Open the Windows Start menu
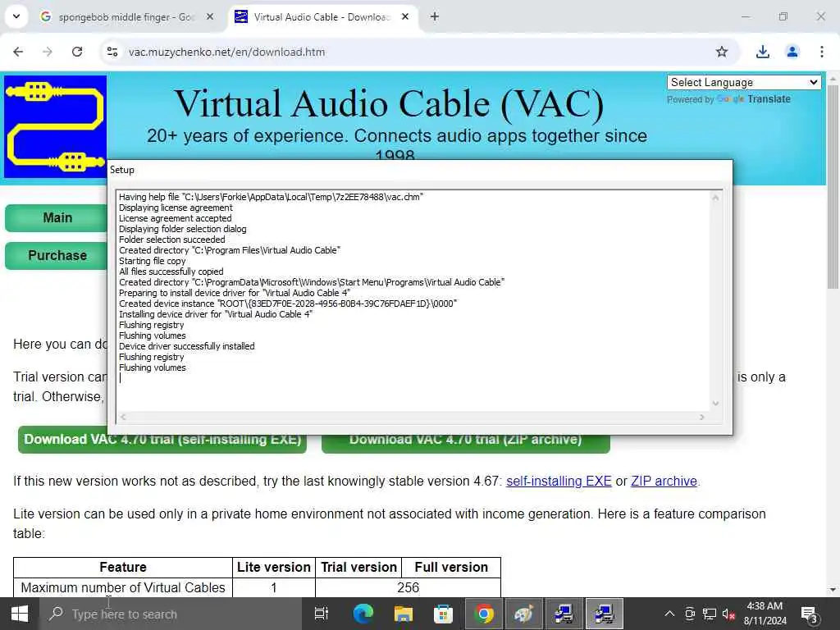This screenshot has height=630, width=840. point(20,614)
